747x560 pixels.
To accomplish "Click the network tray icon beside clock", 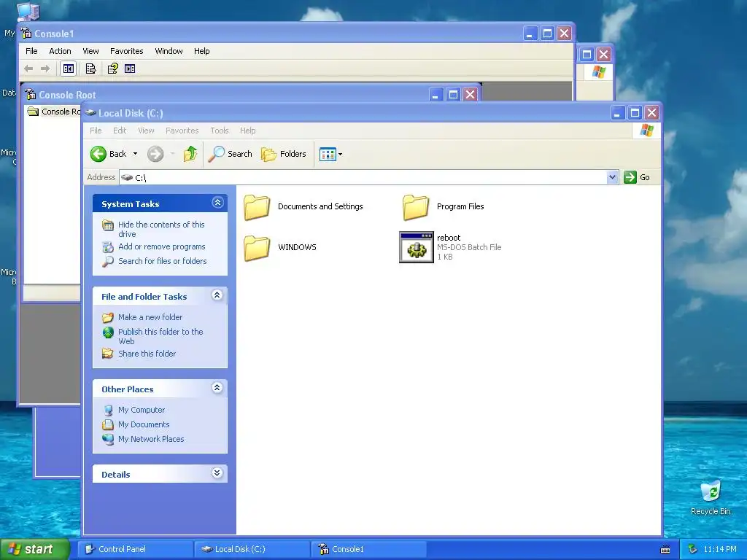I will (693, 549).
